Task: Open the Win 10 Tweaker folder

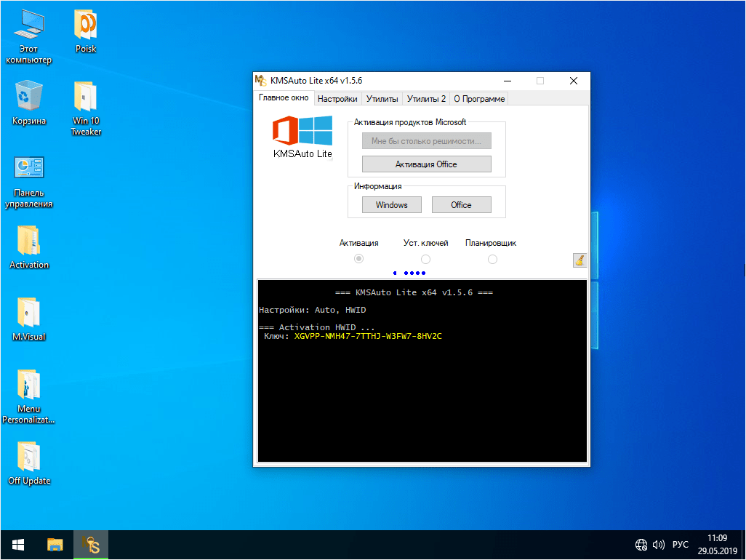Action: click(86, 109)
